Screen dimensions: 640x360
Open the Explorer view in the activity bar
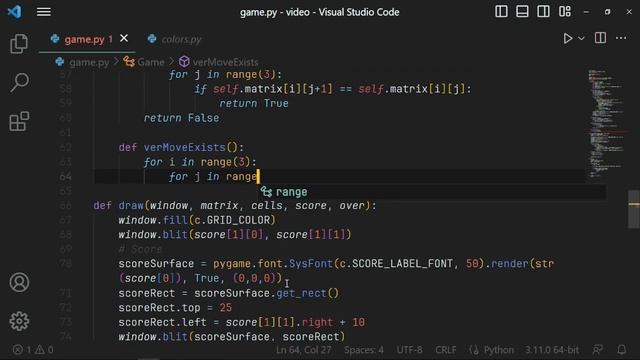pyautogui.click(x=19, y=44)
